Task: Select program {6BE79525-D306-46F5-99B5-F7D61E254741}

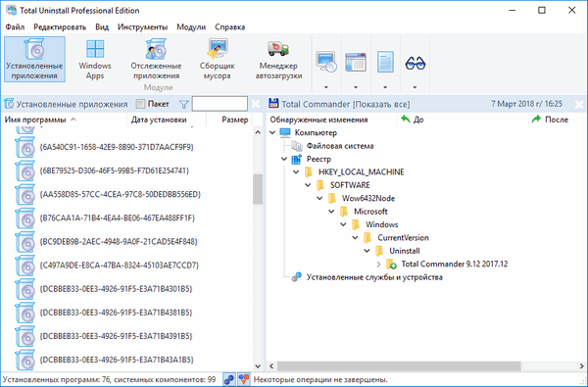Action: [115, 171]
